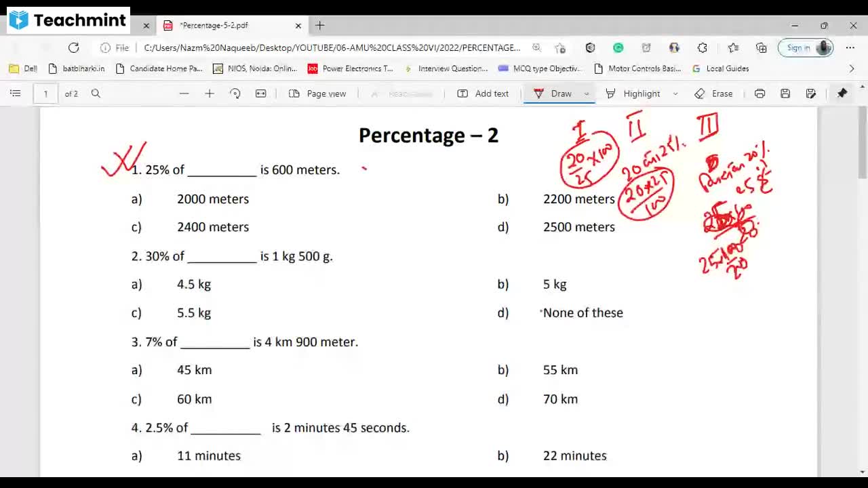Click the "22 minutes" option text
The width and height of the screenshot is (868, 488).
pyautogui.click(x=574, y=456)
